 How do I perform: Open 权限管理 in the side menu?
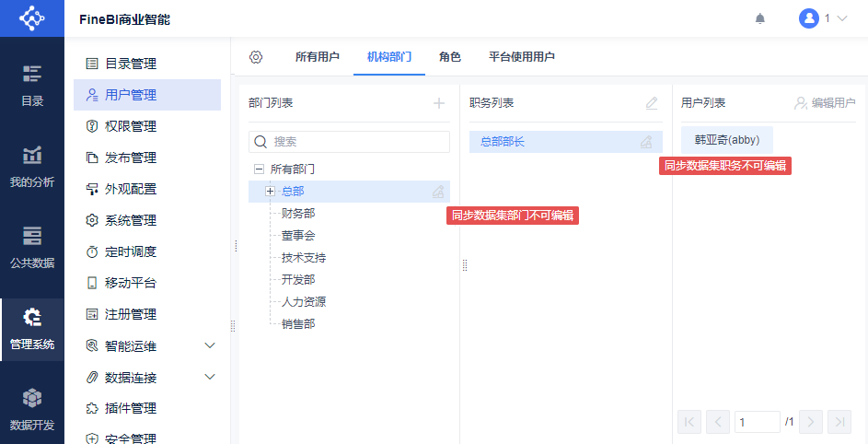pyautogui.click(x=131, y=126)
